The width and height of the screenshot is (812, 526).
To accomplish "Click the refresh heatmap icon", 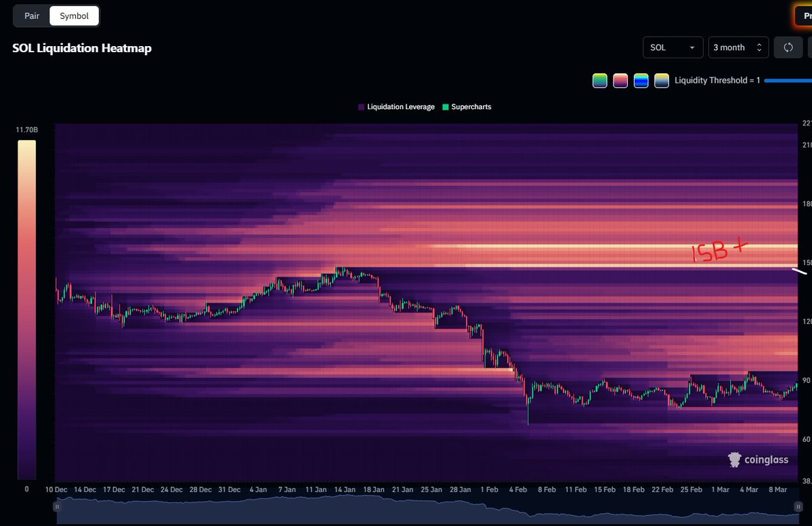I will (x=788, y=47).
